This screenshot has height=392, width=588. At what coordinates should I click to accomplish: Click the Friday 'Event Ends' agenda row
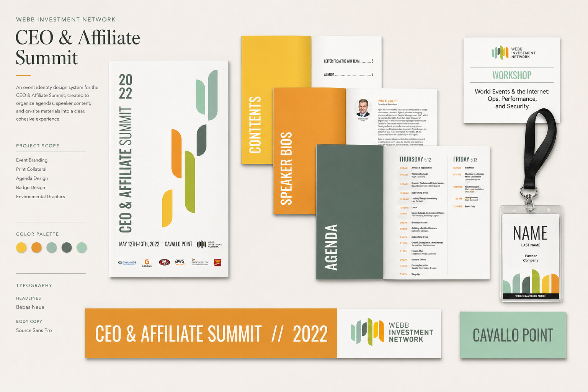pyautogui.click(x=464, y=206)
